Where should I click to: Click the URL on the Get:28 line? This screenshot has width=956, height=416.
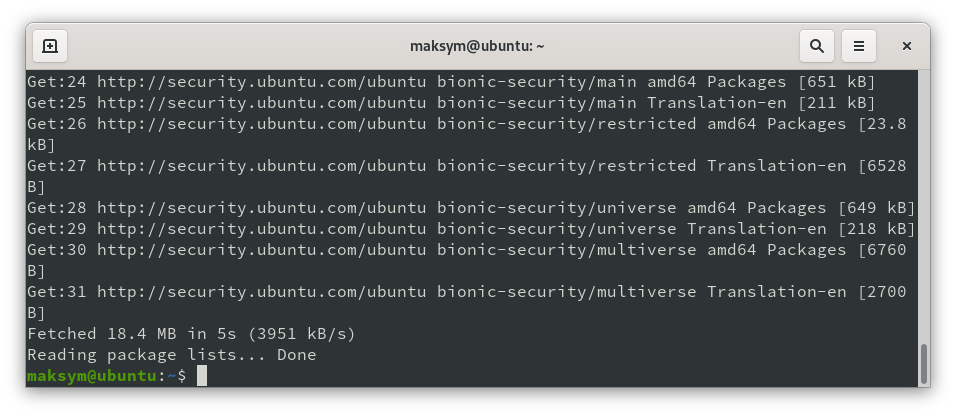(262, 208)
